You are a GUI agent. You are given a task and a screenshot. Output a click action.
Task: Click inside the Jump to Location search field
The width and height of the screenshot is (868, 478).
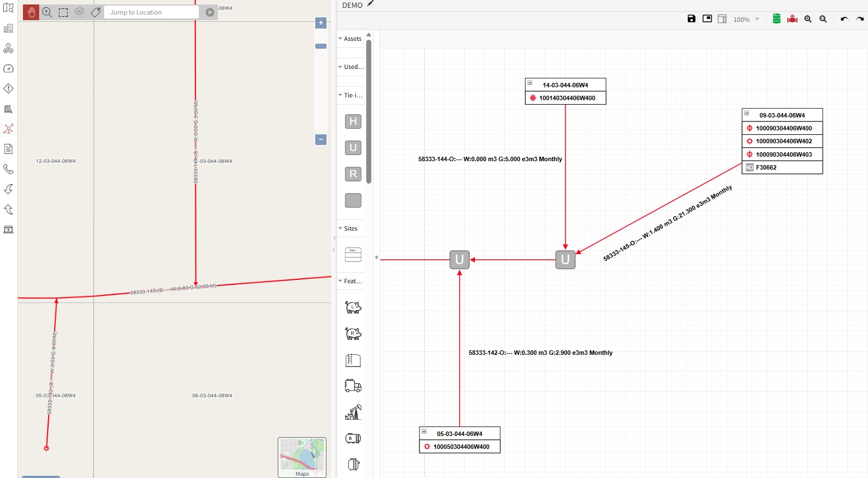pyautogui.click(x=151, y=12)
